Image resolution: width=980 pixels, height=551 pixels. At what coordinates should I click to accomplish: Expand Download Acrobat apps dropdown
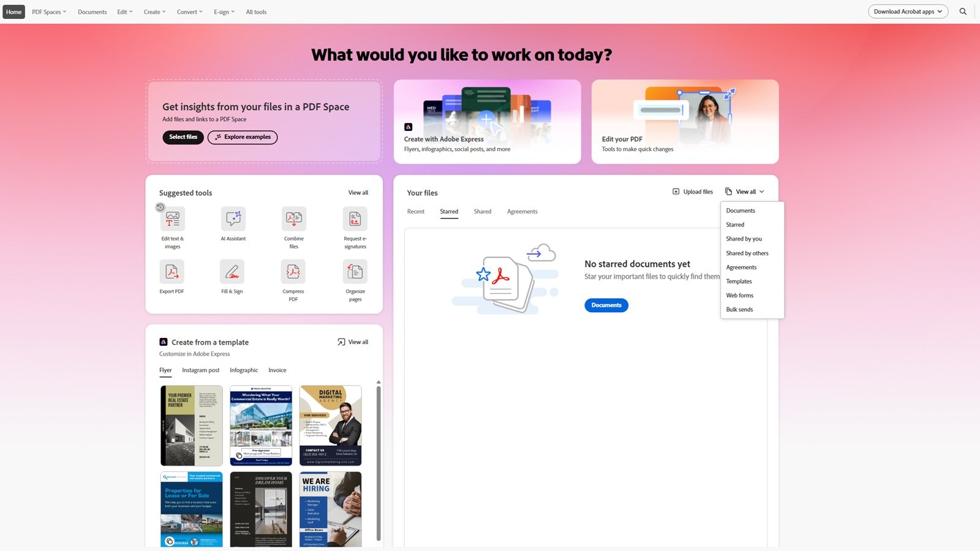point(908,12)
